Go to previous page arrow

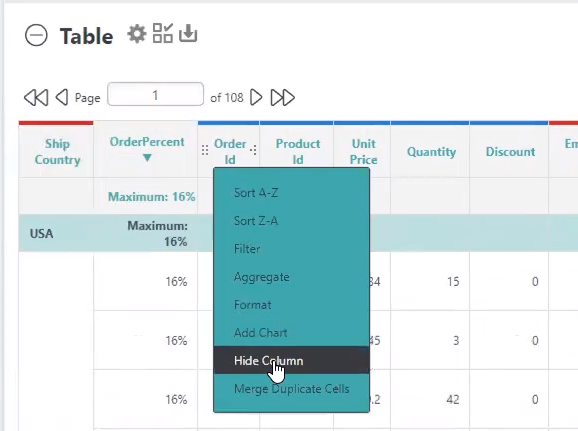pos(62,98)
